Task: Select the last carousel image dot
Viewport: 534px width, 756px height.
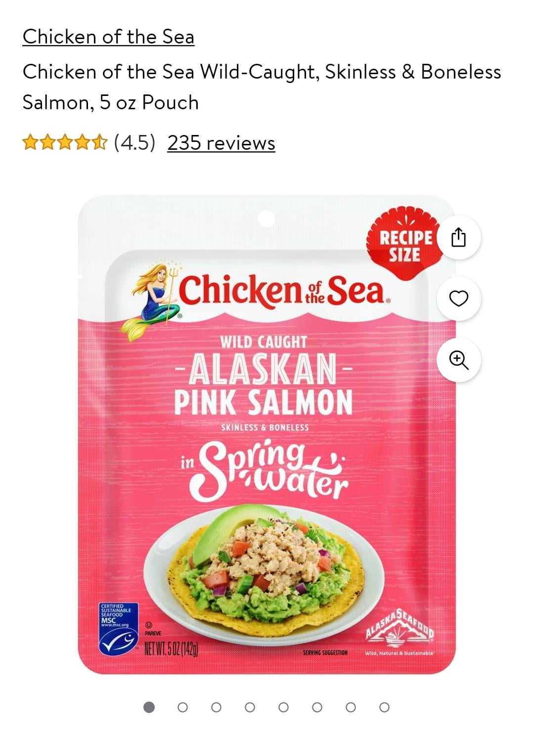Action: point(384,707)
